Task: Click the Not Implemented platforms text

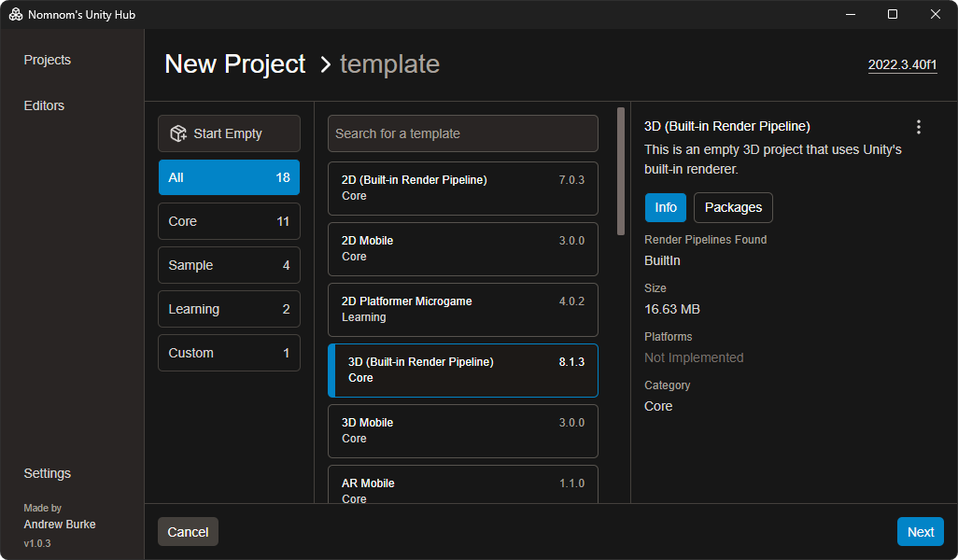Action: [x=694, y=357]
